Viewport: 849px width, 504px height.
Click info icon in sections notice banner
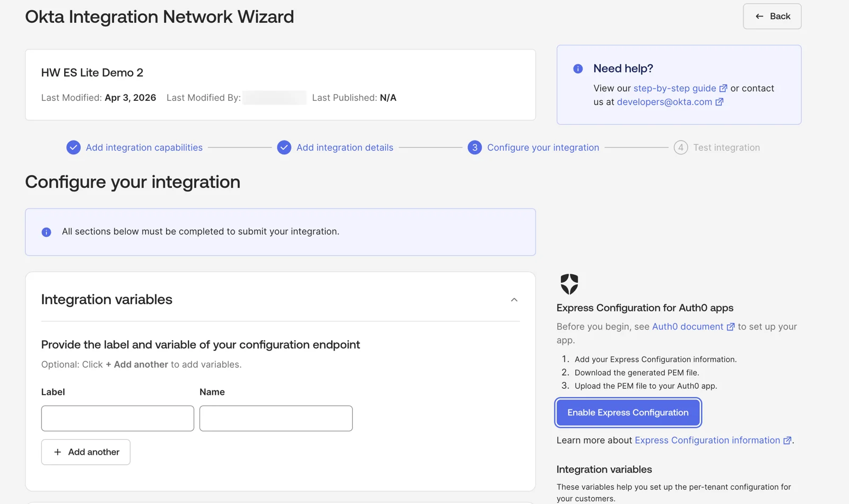(x=46, y=232)
